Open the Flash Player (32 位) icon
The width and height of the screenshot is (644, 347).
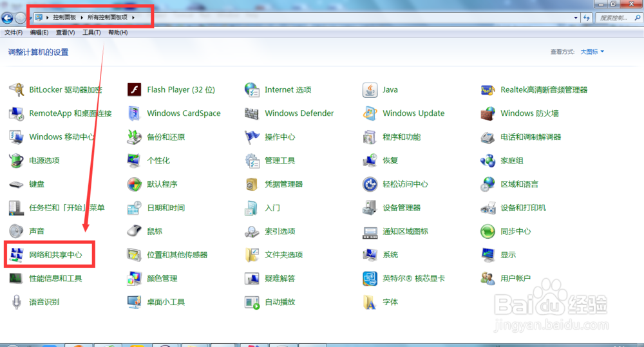click(135, 89)
